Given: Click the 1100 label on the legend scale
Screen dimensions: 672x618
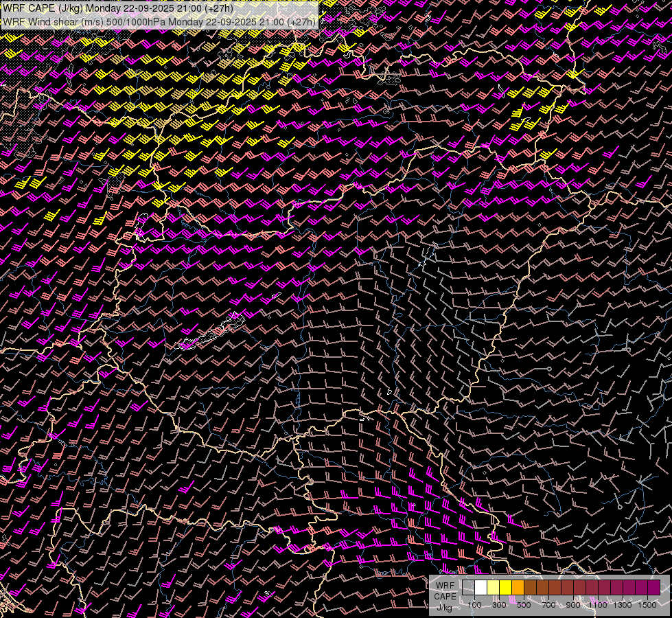Looking at the screenshot, I should pyautogui.click(x=598, y=605).
